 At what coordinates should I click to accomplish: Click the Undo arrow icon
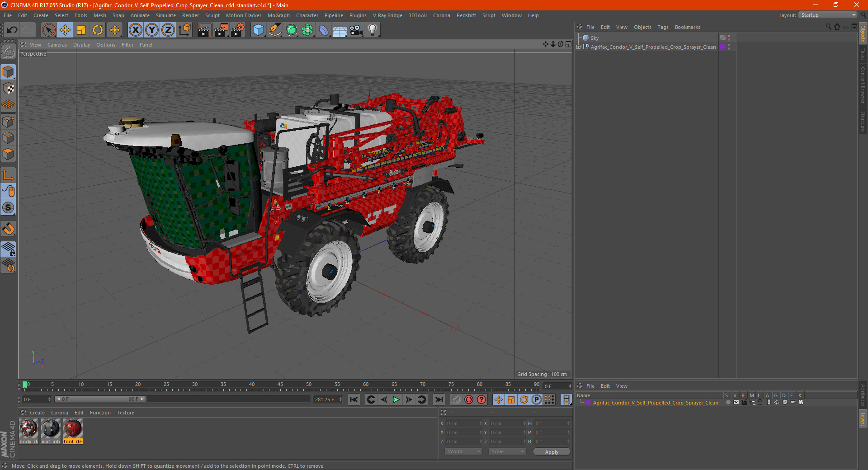[x=12, y=30]
